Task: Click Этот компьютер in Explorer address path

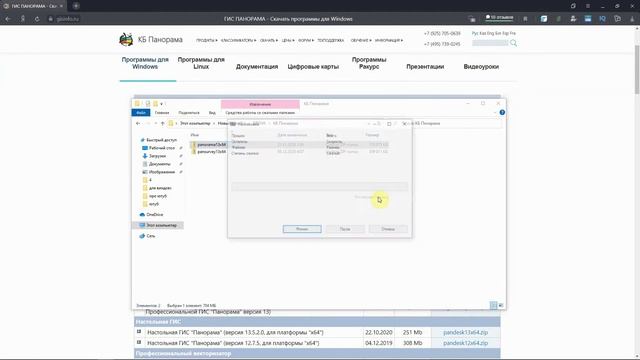Action: pyautogui.click(x=195, y=123)
